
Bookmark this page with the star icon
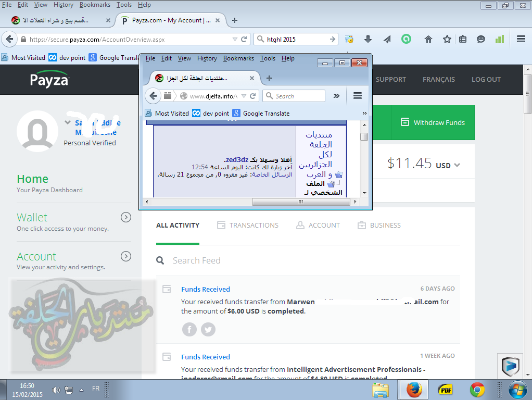point(447,40)
